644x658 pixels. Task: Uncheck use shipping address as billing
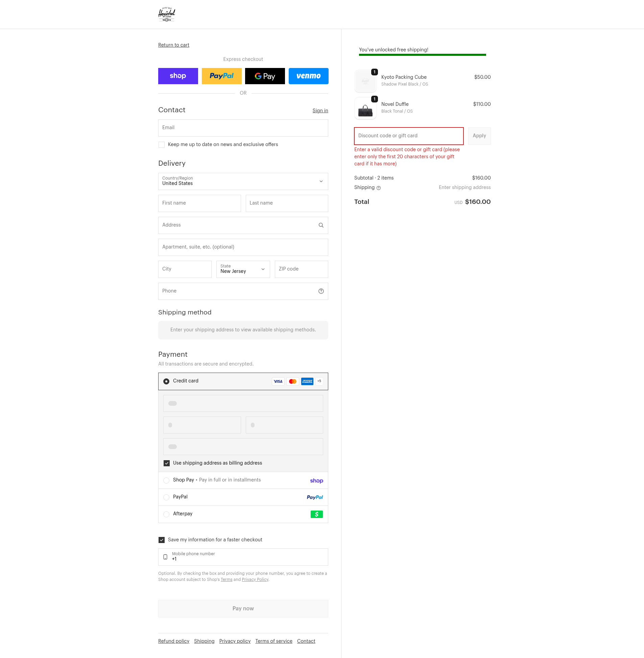[166, 463]
